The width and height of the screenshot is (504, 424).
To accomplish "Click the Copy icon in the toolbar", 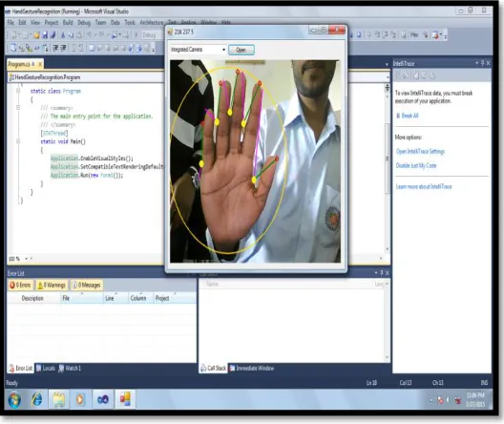I will point(71,35).
